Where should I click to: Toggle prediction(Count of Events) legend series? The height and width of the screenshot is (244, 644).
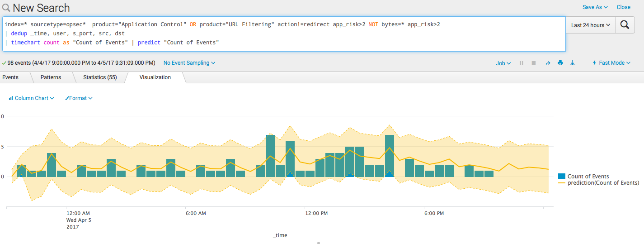tap(562, 183)
